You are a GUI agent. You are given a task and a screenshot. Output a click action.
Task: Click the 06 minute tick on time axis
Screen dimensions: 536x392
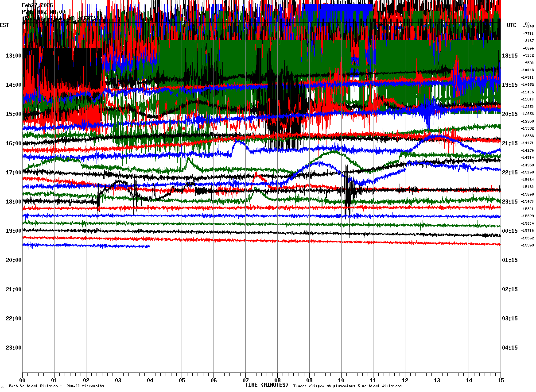(214, 380)
